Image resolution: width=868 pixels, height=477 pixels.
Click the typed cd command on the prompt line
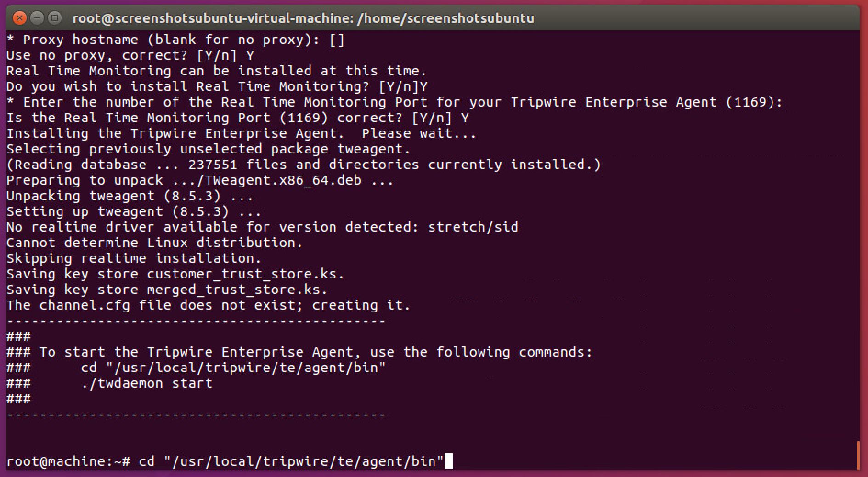291,461
